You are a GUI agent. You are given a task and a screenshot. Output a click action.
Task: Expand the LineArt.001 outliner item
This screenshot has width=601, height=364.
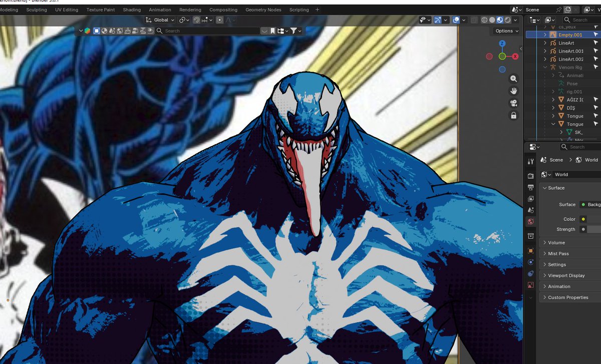[545, 51]
